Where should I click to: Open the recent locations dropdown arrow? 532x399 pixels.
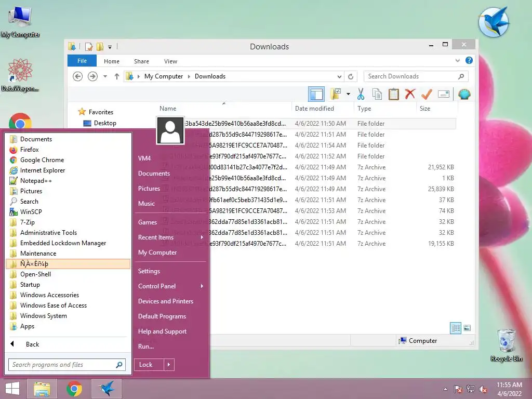[105, 76]
